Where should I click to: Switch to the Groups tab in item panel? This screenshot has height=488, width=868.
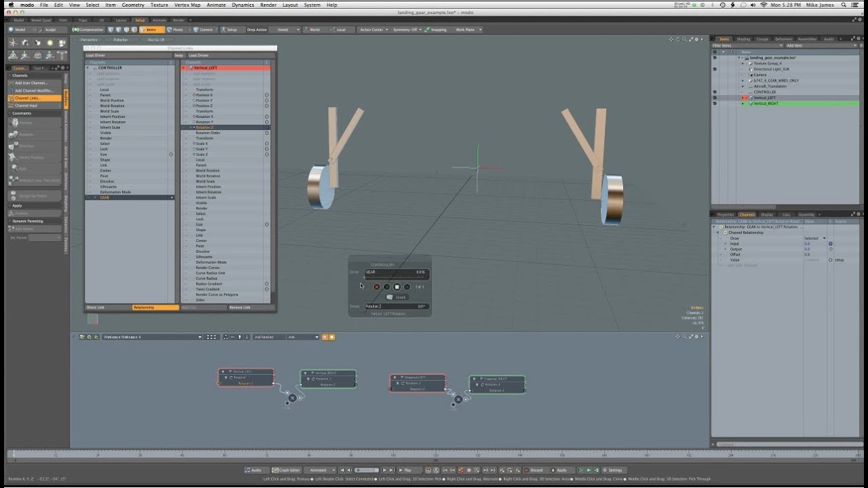[x=762, y=39]
